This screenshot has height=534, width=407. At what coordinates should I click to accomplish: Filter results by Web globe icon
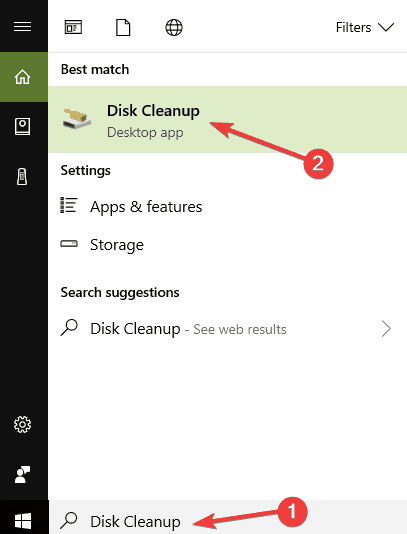point(174,28)
